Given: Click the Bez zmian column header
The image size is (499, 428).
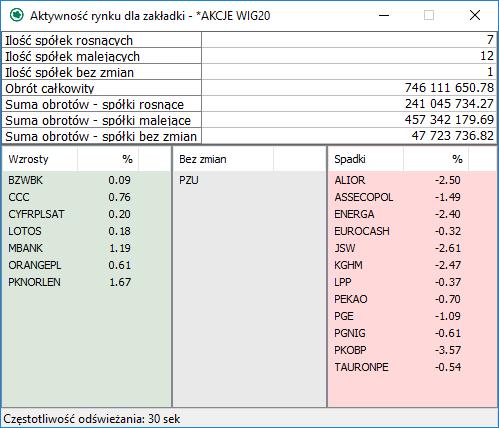Looking at the screenshot, I should [224, 159].
